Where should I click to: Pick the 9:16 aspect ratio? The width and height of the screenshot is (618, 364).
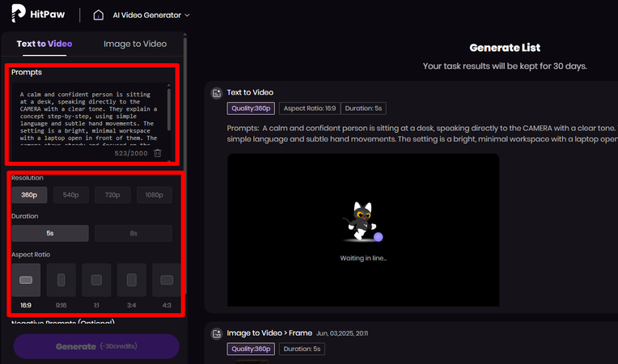[x=61, y=280]
